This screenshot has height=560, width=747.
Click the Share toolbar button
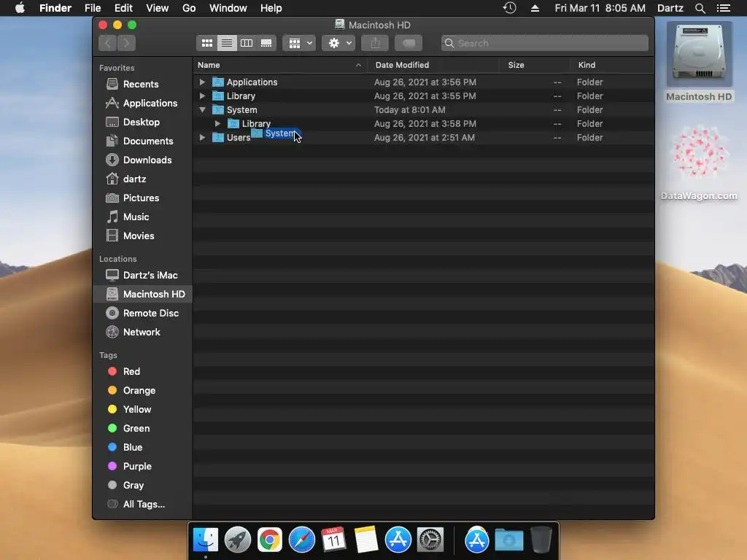click(375, 43)
